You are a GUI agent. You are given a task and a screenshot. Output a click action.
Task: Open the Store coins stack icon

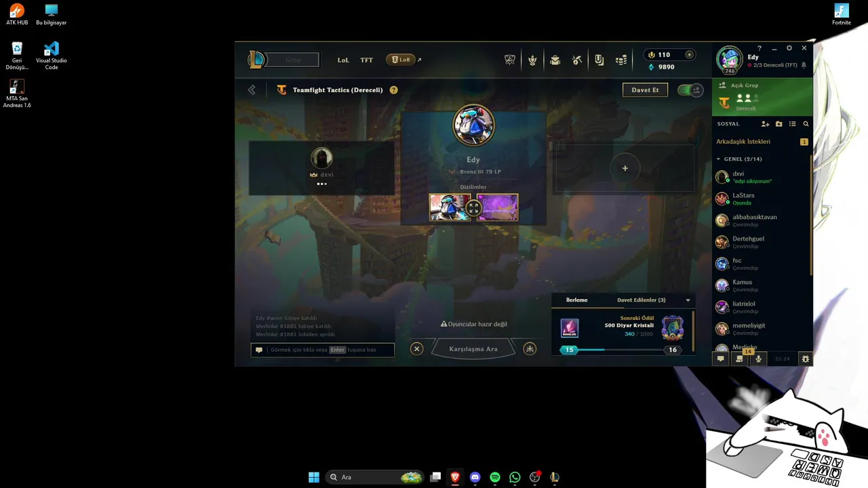pyautogui.click(x=621, y=60)
